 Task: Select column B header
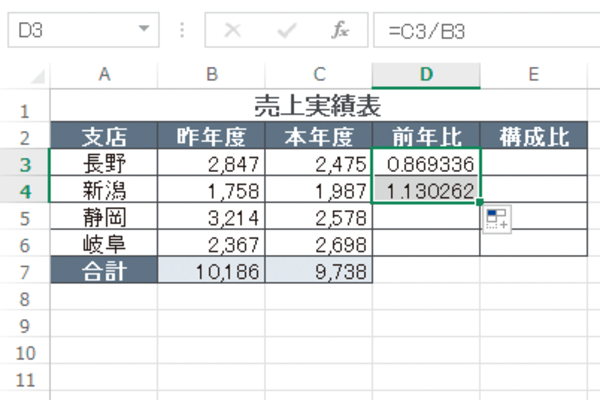tap(211, 75)
